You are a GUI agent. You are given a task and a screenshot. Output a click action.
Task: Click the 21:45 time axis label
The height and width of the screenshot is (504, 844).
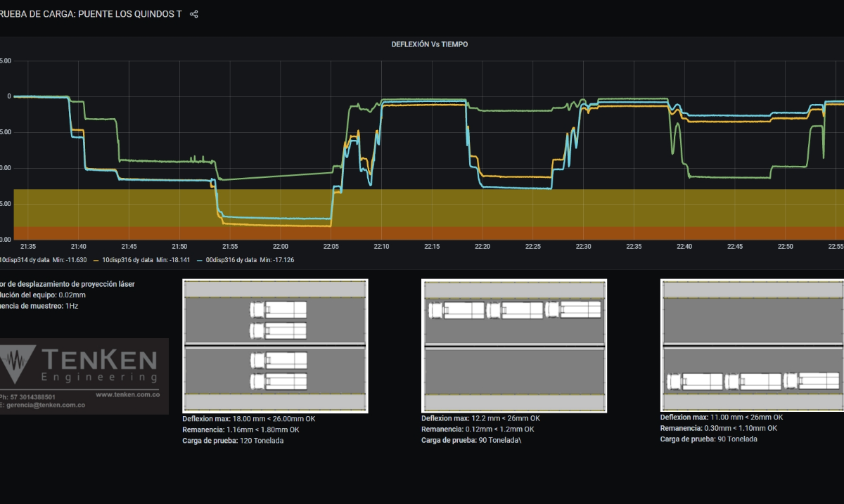pos(129,247)
